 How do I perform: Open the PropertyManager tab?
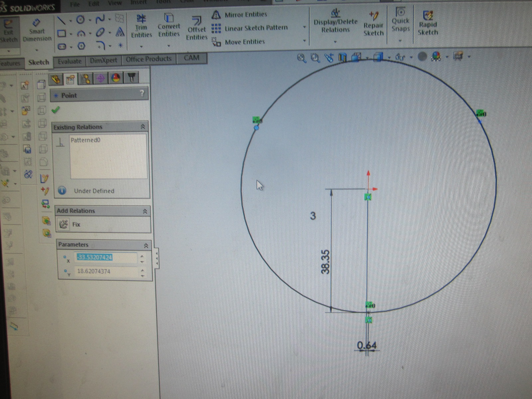[70, 79]
